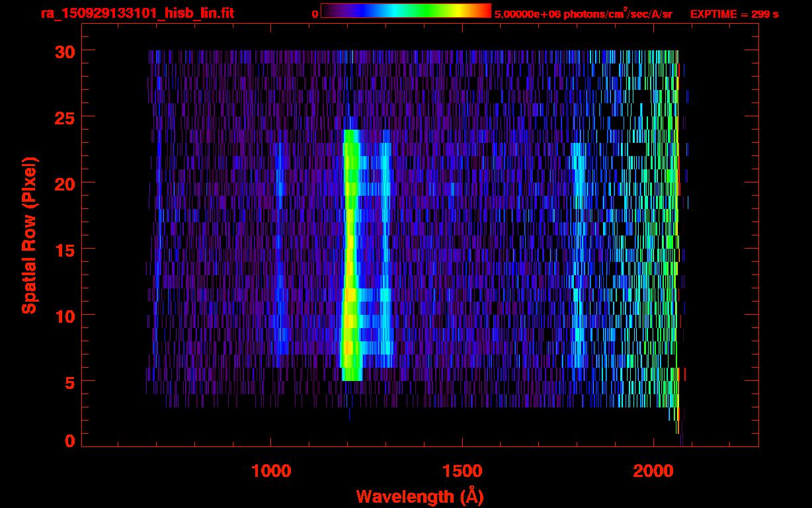Click the filename title ra_150929133101_hisb_lin.fit
This screenshot has width=812, height=508.
coord(137,13)
